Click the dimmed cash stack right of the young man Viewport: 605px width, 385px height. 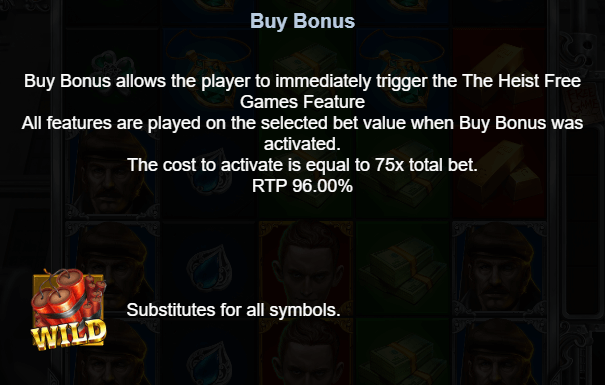click(403, 268)
